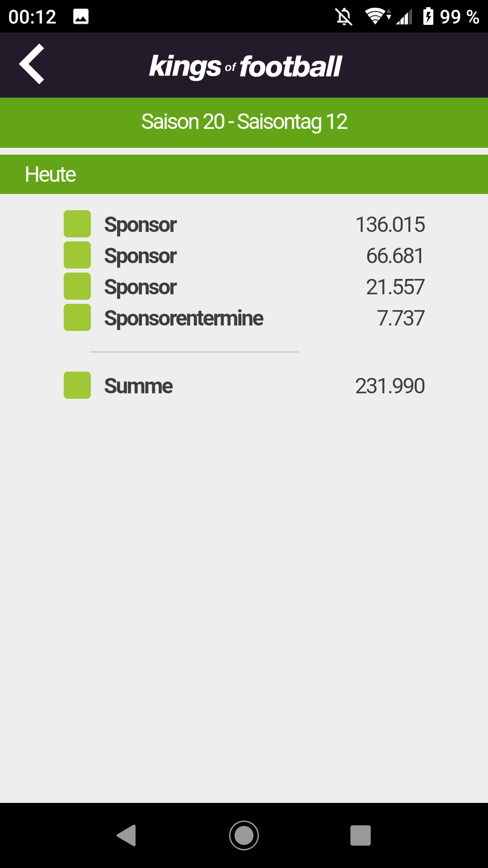Select green swatch beside Summe
Image resolution: width=488 pixels, height=868 pixels.
[x=77, y=385]
